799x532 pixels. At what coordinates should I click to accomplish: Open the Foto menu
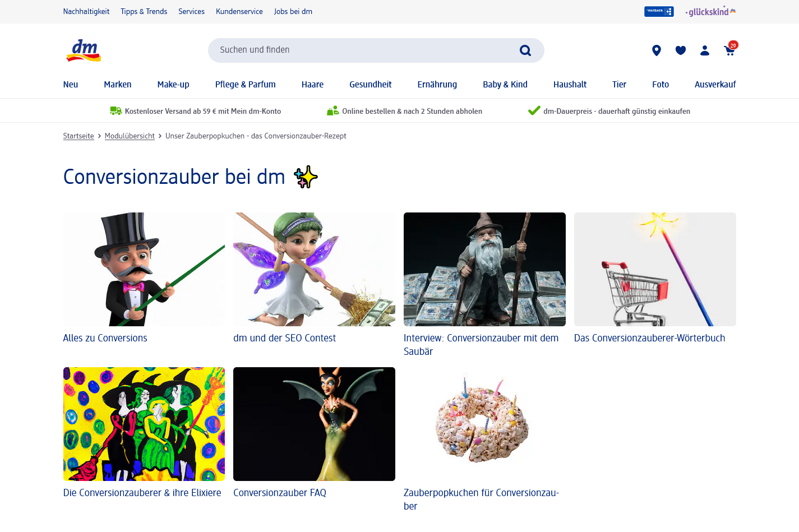pyautogui.click(x=661, y=85)
